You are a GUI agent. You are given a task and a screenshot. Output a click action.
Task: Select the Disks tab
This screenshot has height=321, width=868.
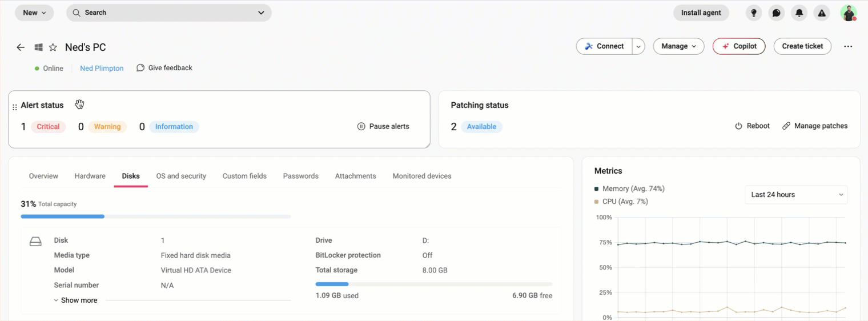pos(131,176)
